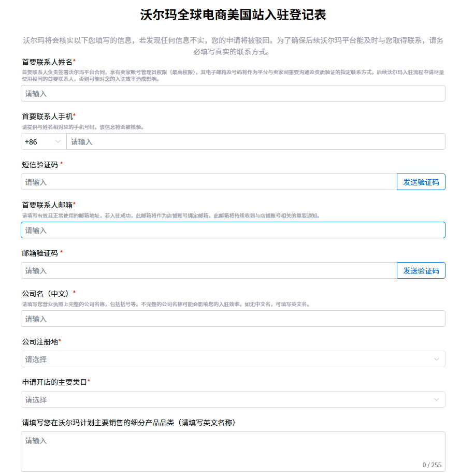Click the 邮箱验证码 input field

209,270
